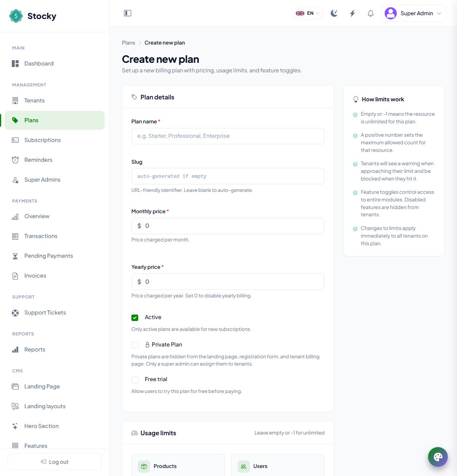
Task: Go back via the Plans breadcrumb link
Action: pos(128,43)
